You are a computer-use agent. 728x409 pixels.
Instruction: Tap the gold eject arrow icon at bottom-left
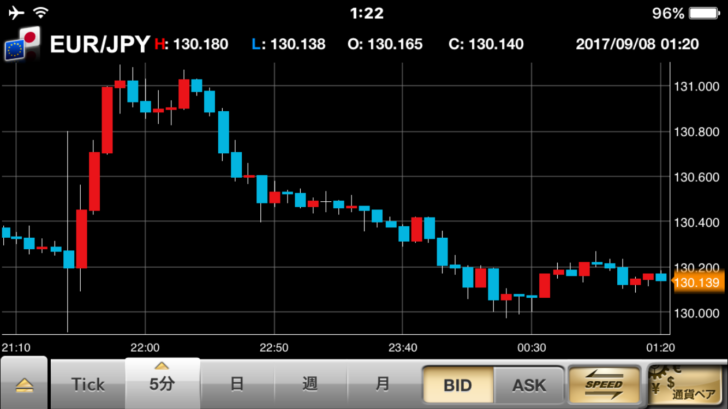25,385
